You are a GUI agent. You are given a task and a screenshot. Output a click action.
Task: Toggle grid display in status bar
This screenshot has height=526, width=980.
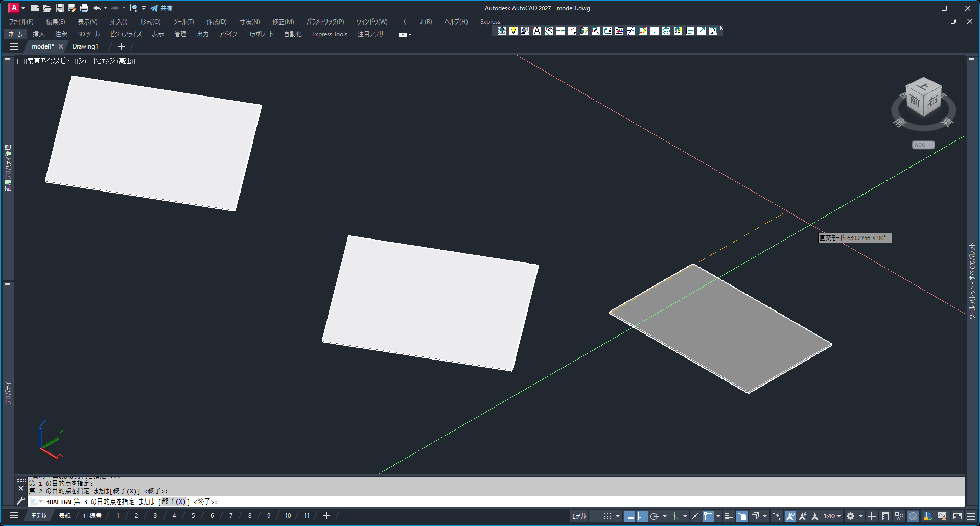(595, 516)
